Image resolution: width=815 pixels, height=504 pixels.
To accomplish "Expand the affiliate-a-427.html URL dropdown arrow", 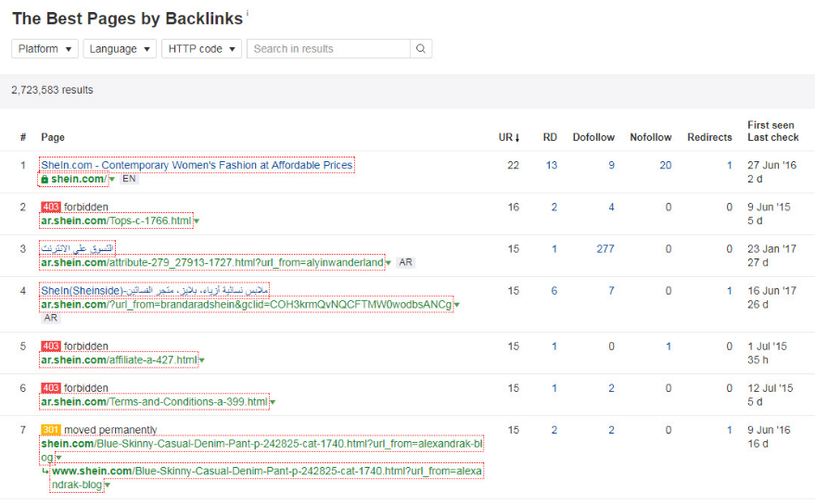I will pos(202,360).
